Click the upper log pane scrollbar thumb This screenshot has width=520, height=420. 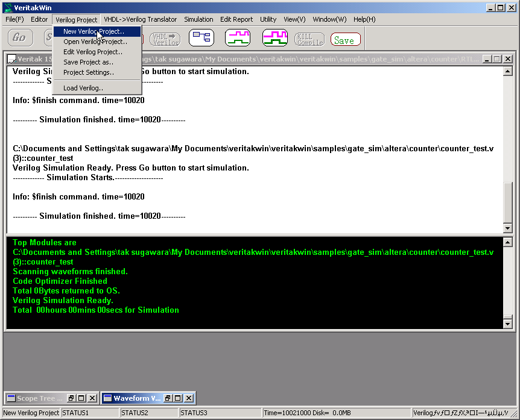[x=508, y=202]
